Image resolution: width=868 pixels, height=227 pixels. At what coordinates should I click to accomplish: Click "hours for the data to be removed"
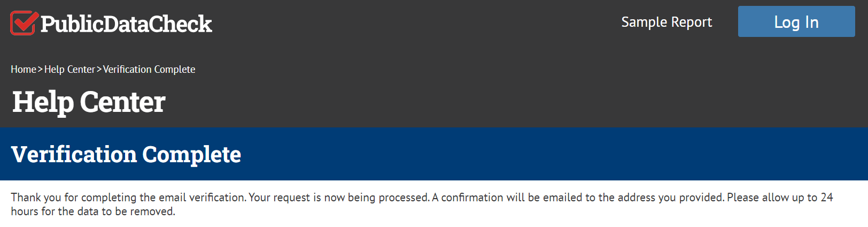click(93, 211)
